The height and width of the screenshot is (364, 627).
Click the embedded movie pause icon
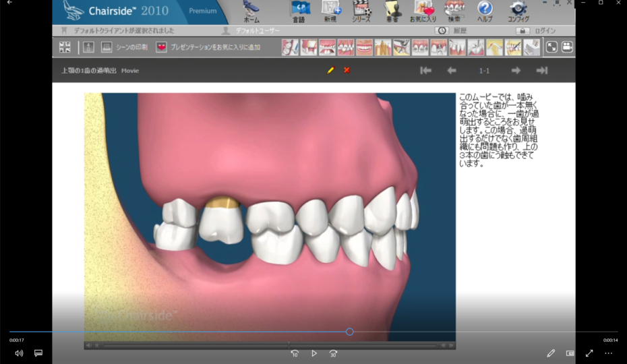pos(97,345)
